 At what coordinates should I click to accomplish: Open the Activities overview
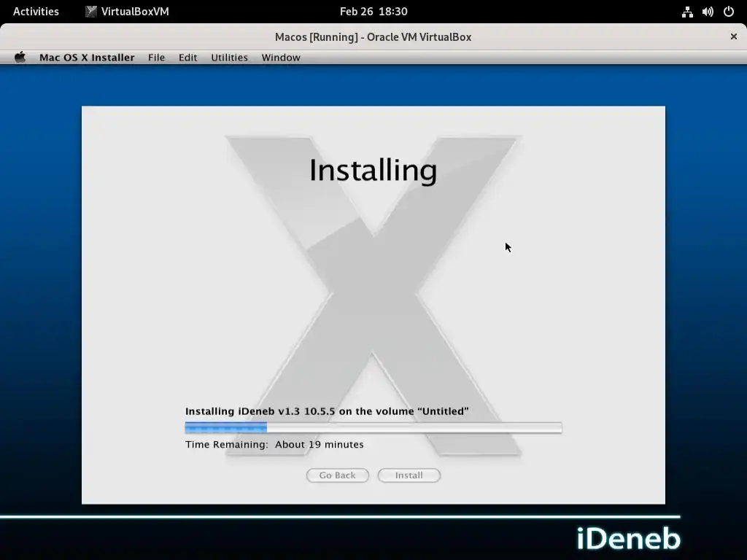coord(36,12)
